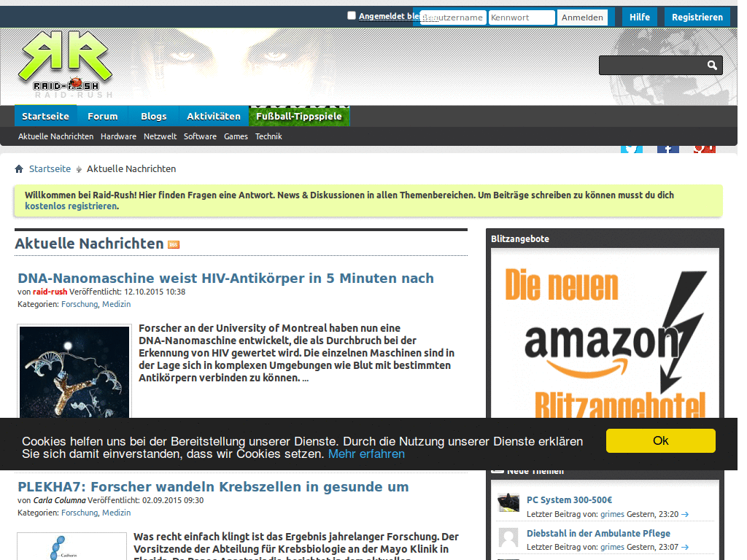Viewport: 747px width, 560px height.
Task: Focus the Kennwort password field
Action: click(522, 17)
